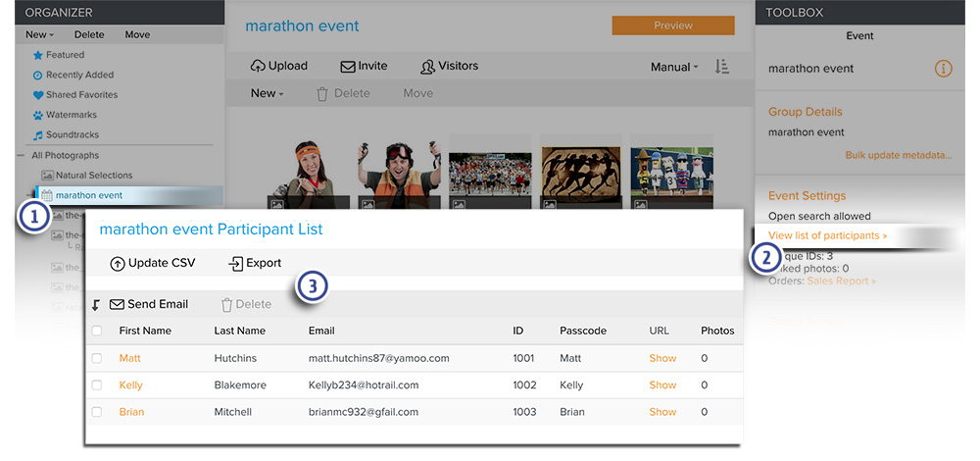Open participant Kelly's name link

tap(130, 385)
